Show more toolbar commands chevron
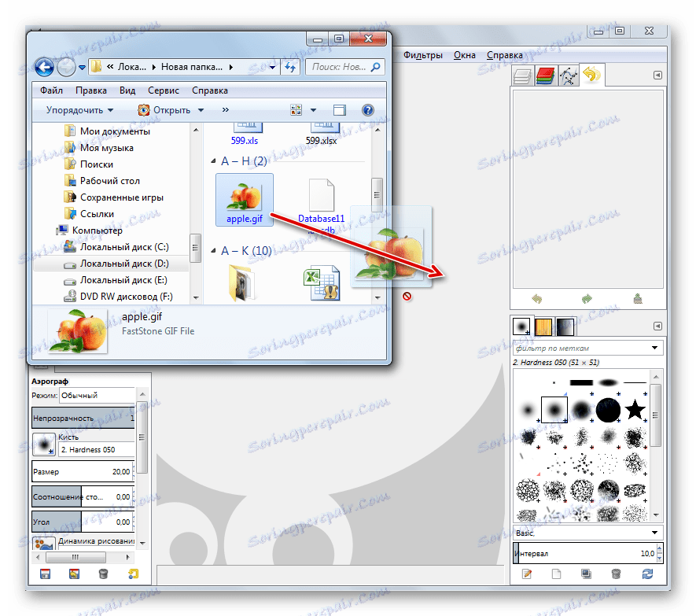The width and height of the screenshot is (696, 616). click(x=226, y=109)
